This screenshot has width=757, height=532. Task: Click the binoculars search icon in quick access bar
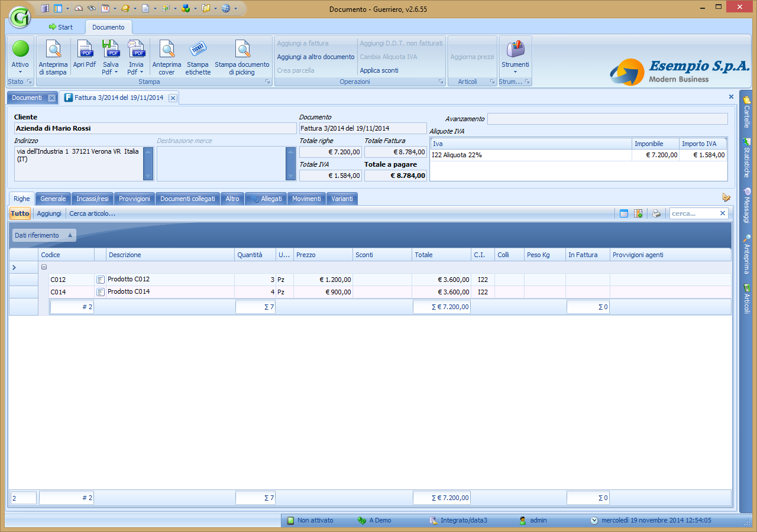(92, 8)
